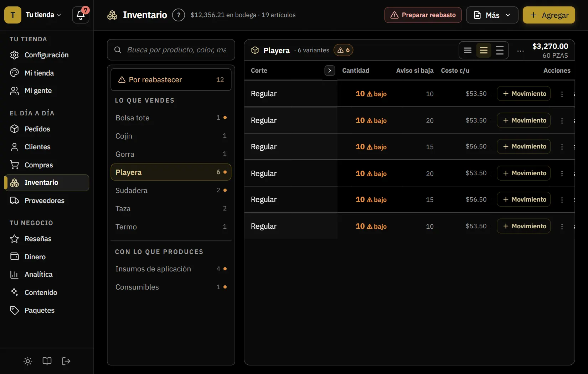Open Reseñas star page
Viewport: 588px width, 374px height.
47,239
